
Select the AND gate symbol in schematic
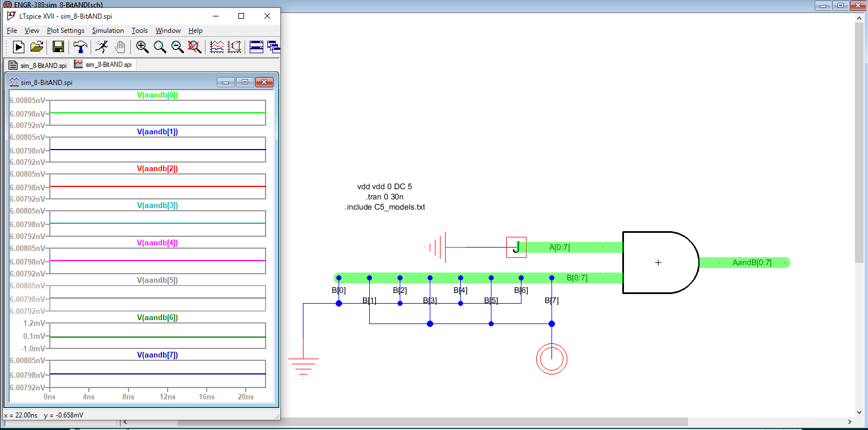[x=661, y=262]
